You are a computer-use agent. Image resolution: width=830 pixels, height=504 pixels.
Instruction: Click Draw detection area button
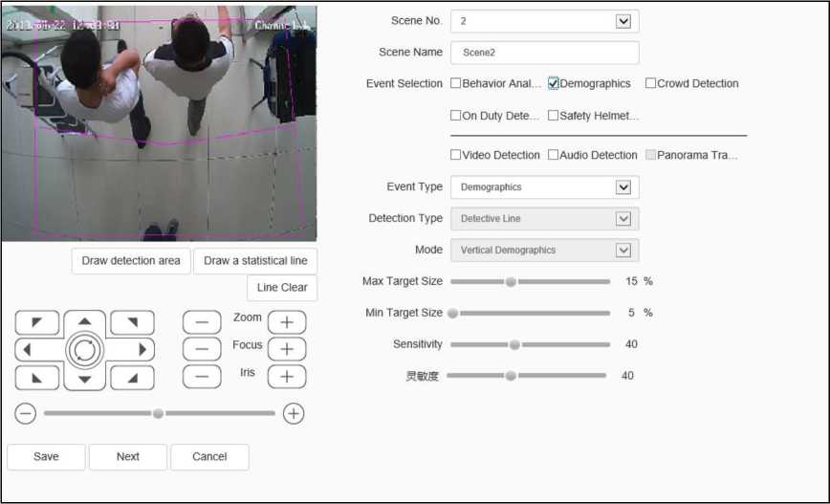point(131,261)
